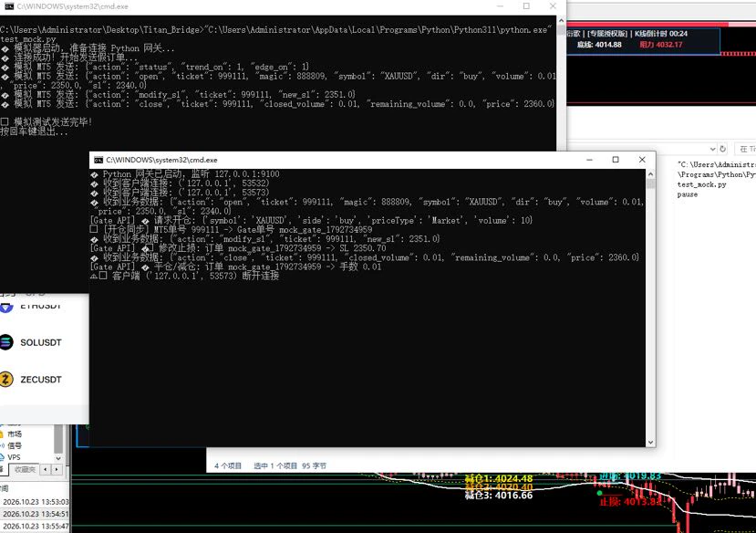Select the row timestamped 2026.10.23 13:53:03
The image size is (756, 533).
click(35, 502)
